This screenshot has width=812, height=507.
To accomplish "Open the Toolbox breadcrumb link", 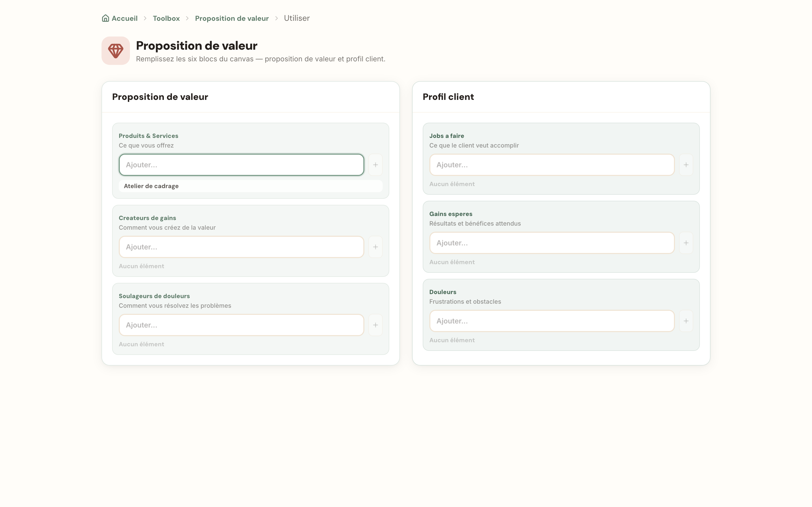I will [166, 18].
